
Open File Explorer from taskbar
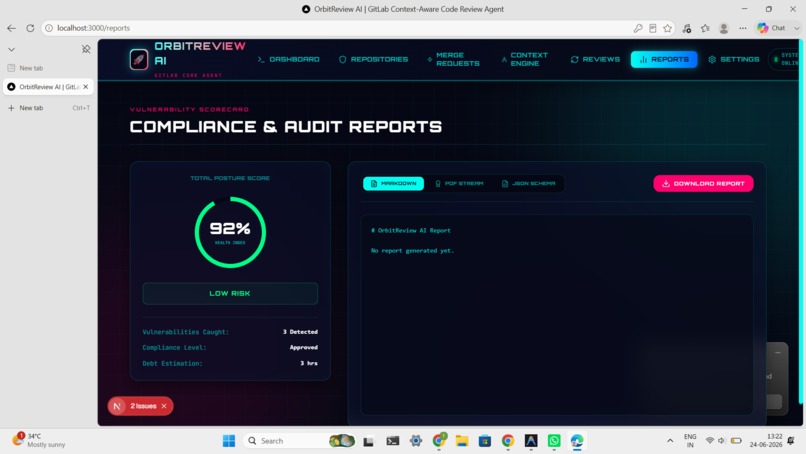(x=462, y=441)
